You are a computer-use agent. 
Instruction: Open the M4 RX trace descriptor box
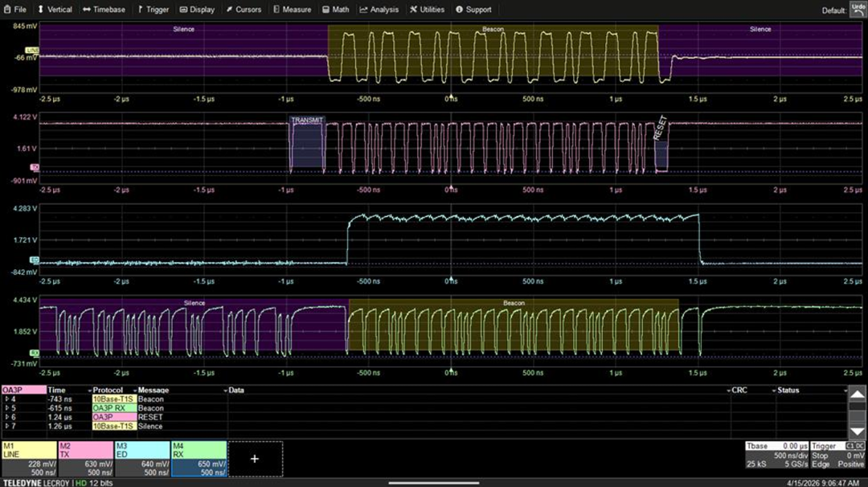(199, 459)
